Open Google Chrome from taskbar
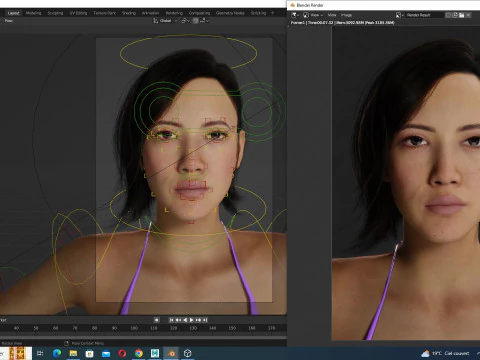 pos(139,353)
